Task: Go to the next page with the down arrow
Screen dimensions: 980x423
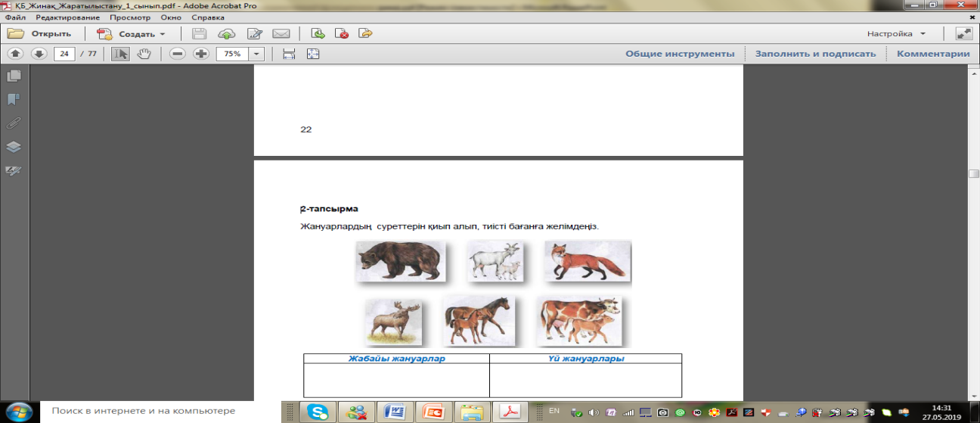Action: pos(39,54)
